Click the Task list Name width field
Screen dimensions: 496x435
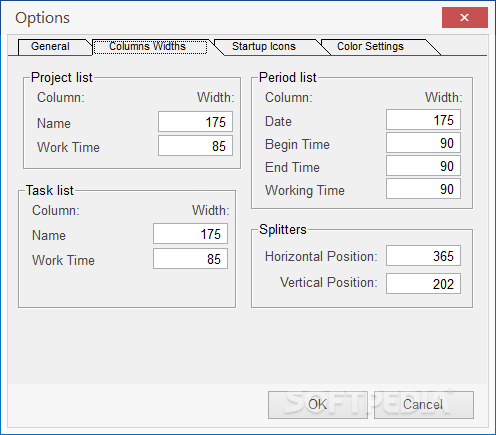[x=190, y=234]
